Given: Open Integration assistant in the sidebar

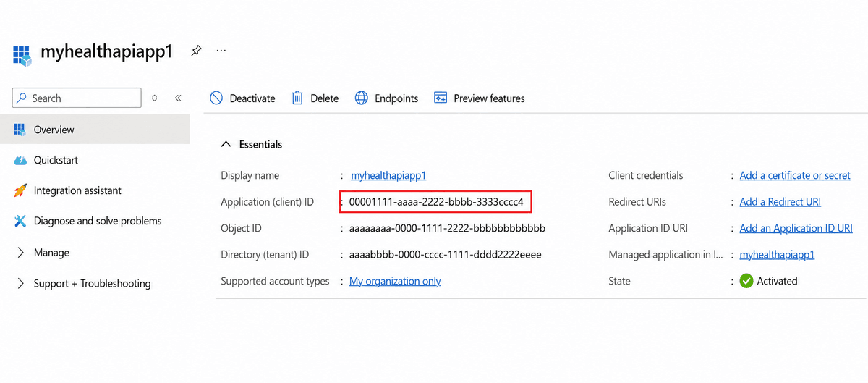Looking at the screenshot, I should pyautogui.click(x=77, y=190).
